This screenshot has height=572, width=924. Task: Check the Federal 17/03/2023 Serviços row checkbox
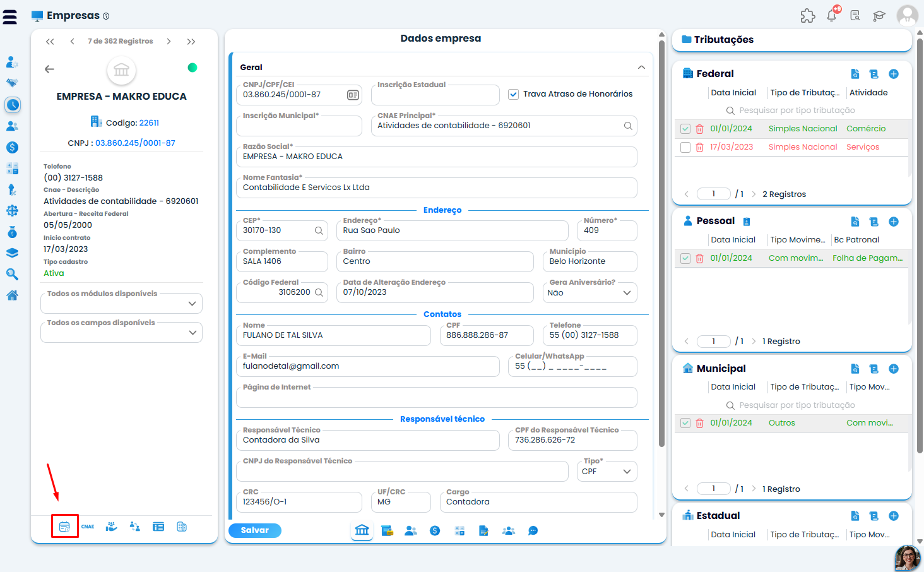point(685,147)
